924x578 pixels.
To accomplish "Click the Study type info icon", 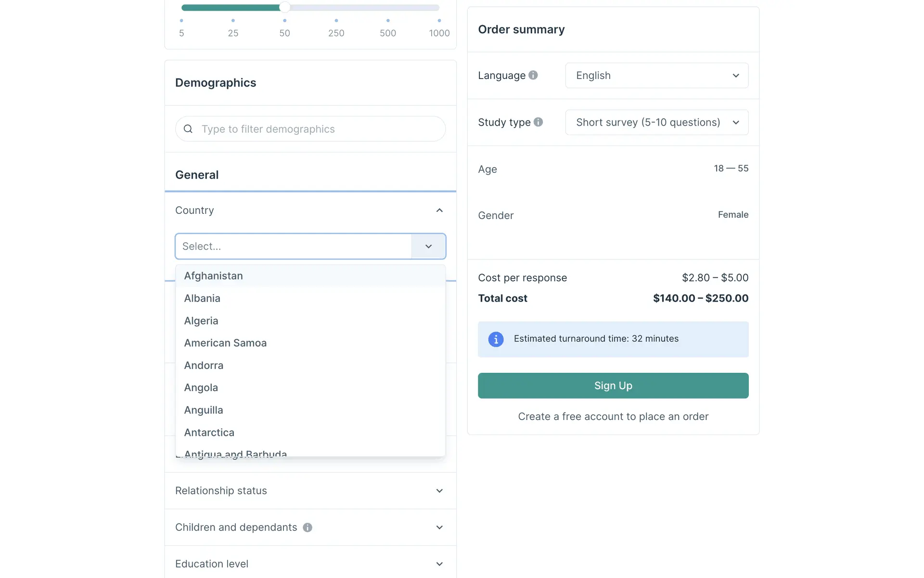I will (538, 122).
